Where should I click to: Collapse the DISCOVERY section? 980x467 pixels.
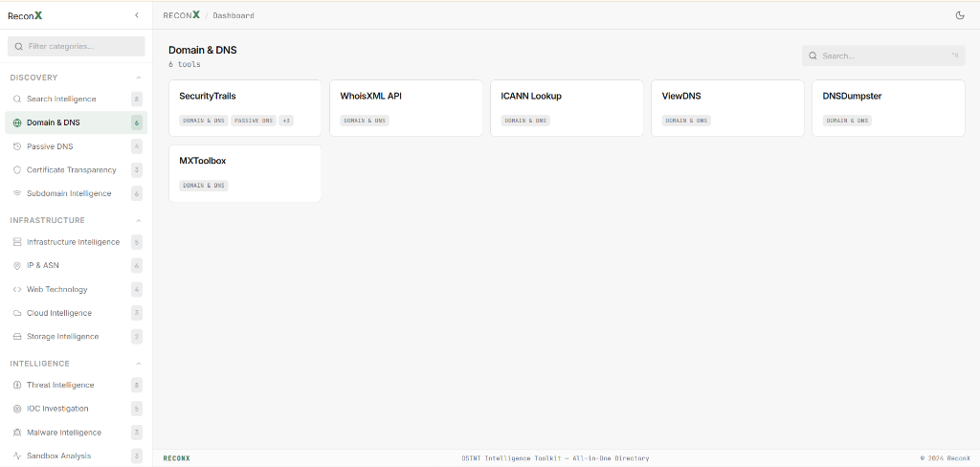138,78
